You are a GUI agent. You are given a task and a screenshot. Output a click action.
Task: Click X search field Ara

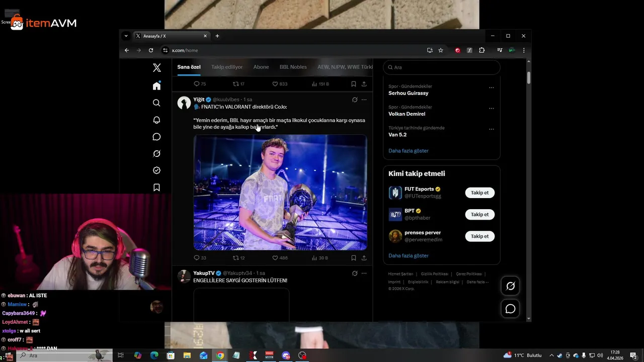pos(442,67)
